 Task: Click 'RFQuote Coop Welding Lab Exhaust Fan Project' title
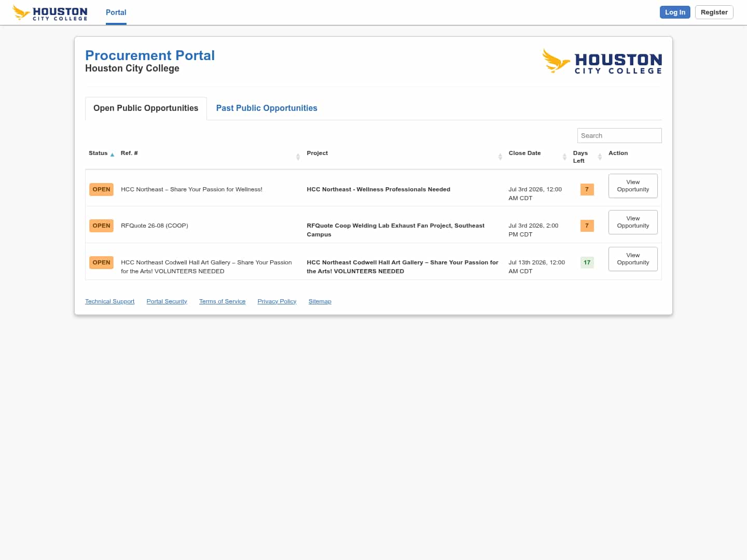[395, 230]
